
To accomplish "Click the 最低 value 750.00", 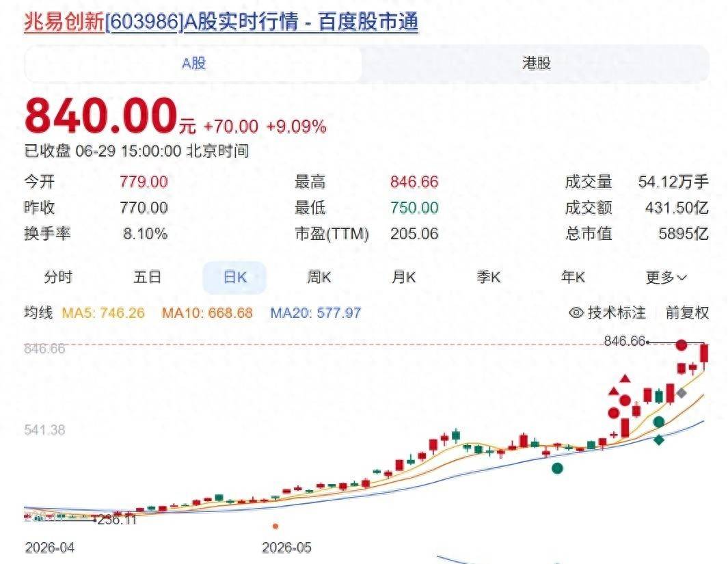I will click(x=414, y=208).
